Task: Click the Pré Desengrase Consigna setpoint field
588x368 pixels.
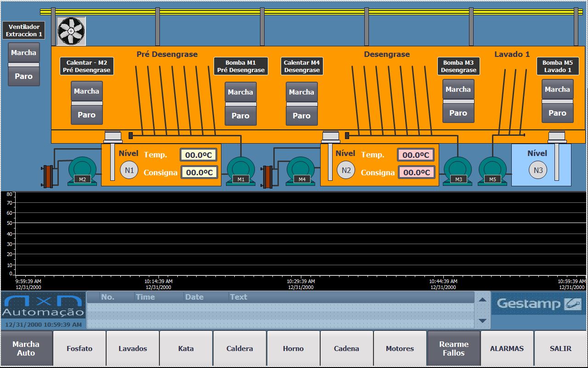Action: point(198,173)
